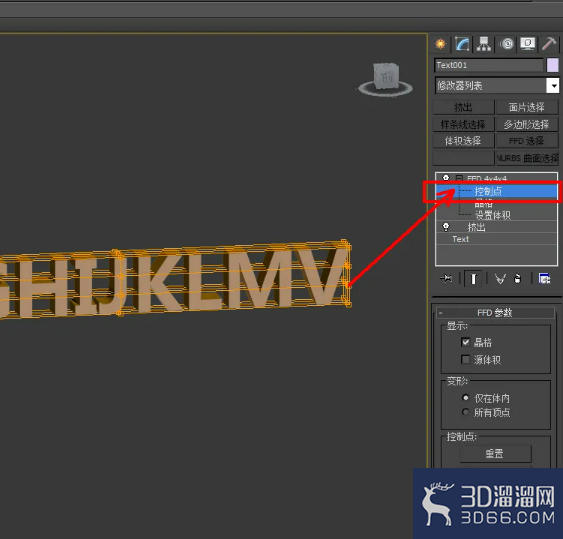Select the Text base object in stack
Screen dimensions: 563x539
(461, 239)
